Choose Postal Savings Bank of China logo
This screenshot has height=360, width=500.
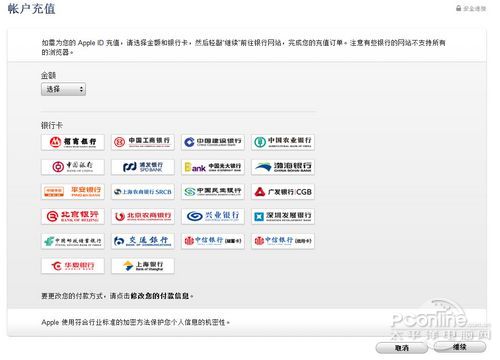pos(73,241)
